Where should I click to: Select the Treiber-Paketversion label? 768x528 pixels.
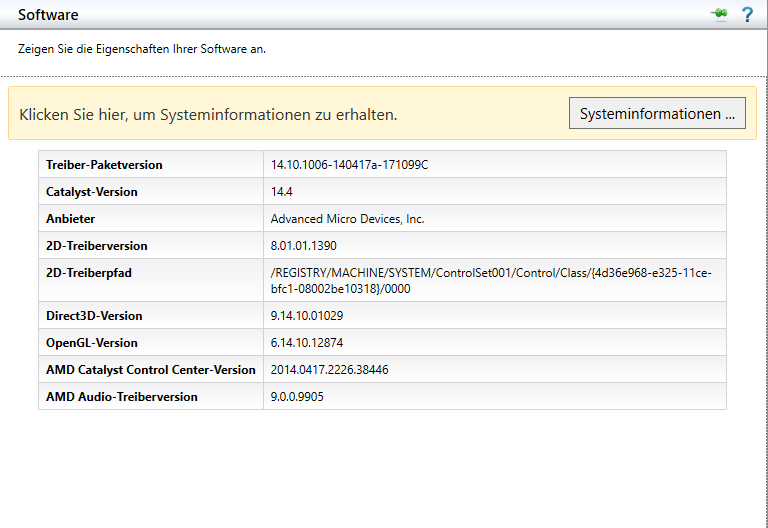(104, 165)
